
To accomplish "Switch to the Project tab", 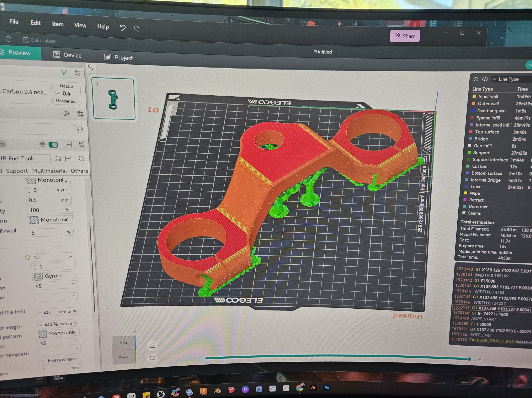I will [119, 58].
